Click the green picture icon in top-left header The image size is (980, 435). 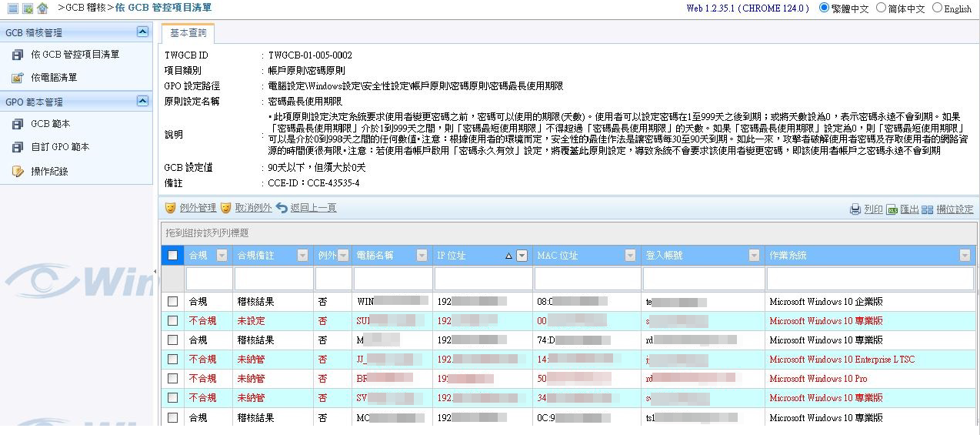coord(28,8)
